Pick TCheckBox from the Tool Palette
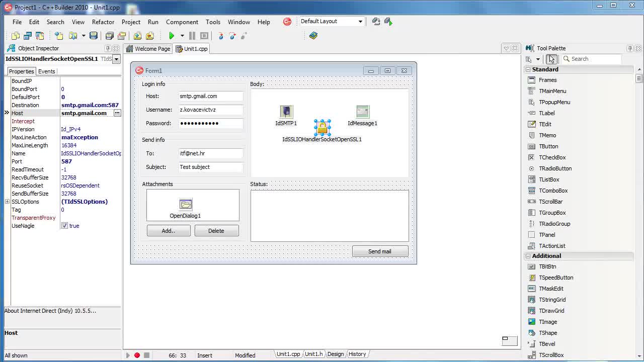Image resolution: width=644 pixels, height=362 pixels. [552, 157]
